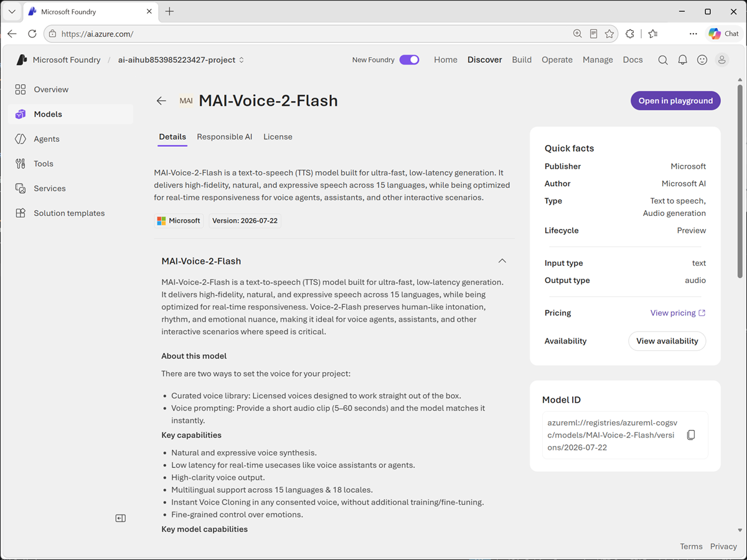Click the Quick facts heading
The width and height of the screenshot is (747, 560).
(569, 148)
